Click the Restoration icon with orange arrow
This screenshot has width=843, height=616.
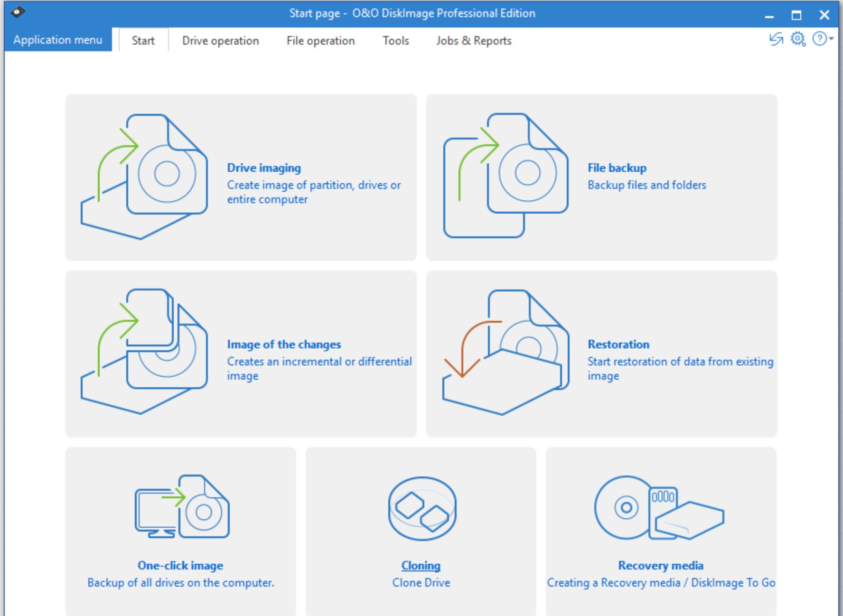506,352
